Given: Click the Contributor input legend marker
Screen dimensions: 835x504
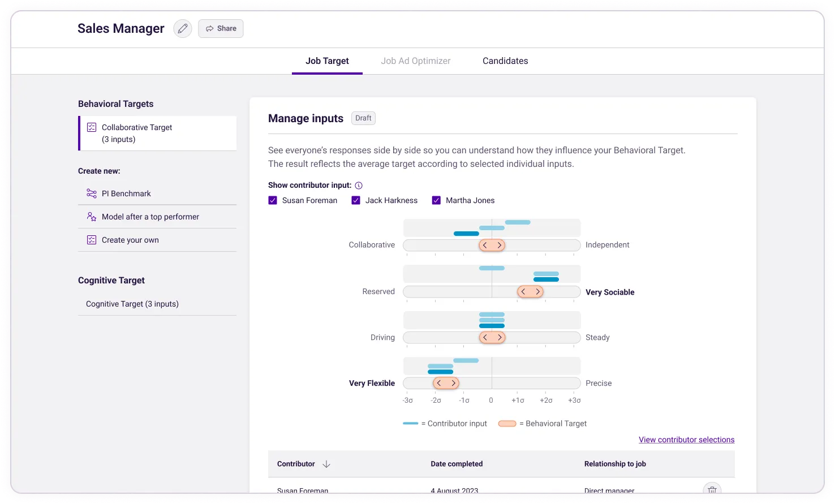Looking at the screenshot, I should [411, 423].
